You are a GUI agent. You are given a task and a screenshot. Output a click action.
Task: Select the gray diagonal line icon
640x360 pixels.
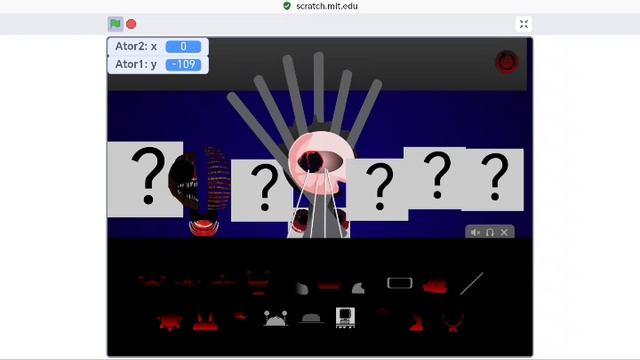471,283
